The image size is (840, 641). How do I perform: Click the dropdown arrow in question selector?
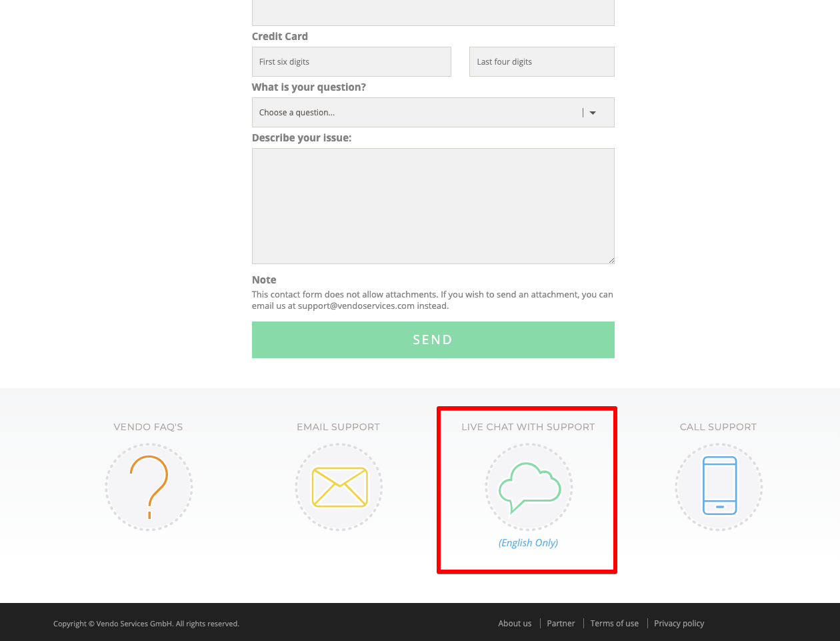click(x=593, y=113)
